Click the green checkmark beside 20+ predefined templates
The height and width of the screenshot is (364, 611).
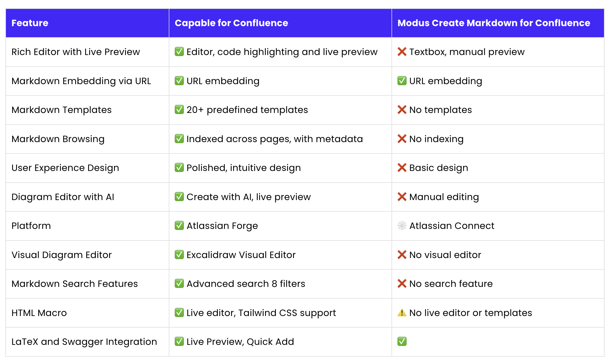click(179, 109)
